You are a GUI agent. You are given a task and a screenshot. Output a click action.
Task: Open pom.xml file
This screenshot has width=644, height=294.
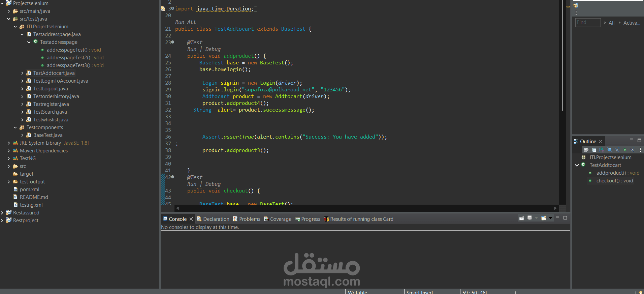tap(30, 189)
